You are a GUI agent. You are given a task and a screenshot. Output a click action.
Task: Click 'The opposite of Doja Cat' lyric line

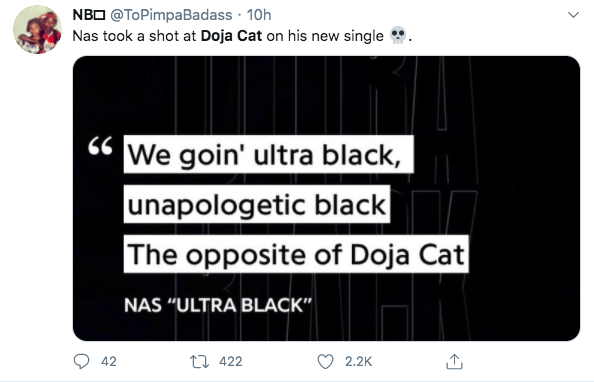pos(296,254)
